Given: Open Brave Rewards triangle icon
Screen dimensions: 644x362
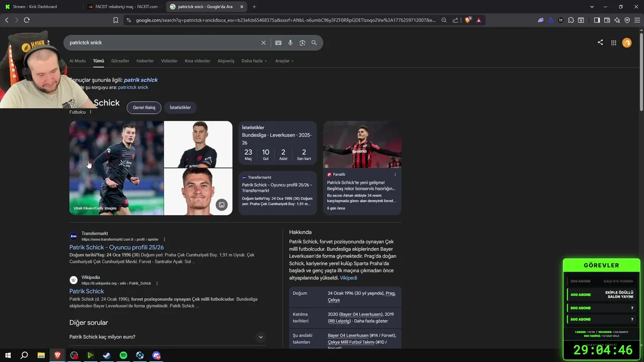Looking at the screenshot, I should click(478, 20).
